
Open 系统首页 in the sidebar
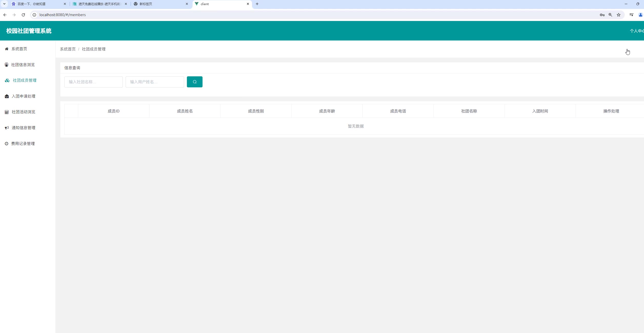pyautogui.click(x=19, y=49)
